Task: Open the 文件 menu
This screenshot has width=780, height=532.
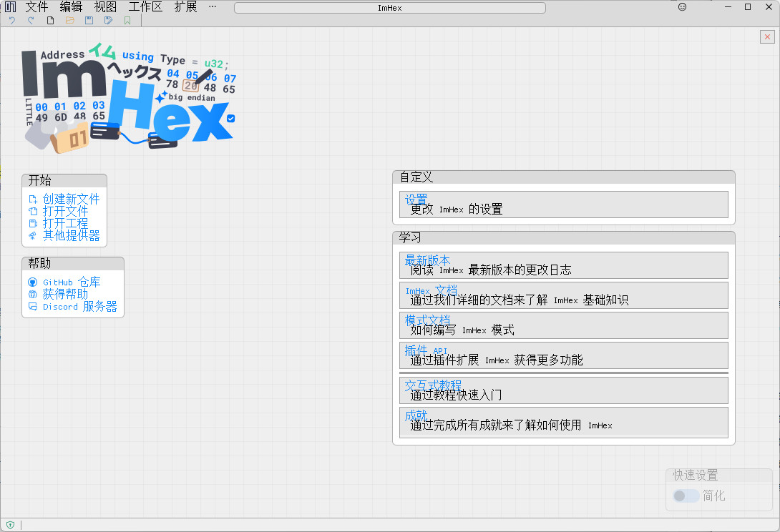Action: (x=36, y=7)
